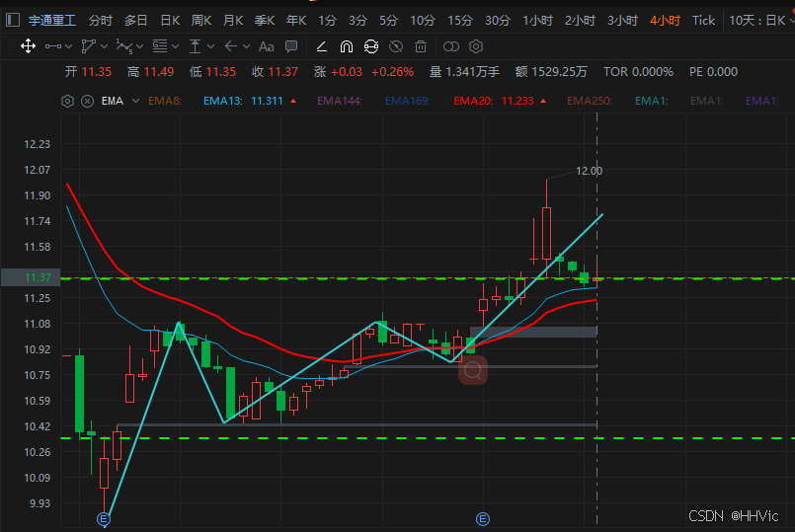Pick the wave pattern drawing tool
The image size is (795, 532).
pyautogui.click(x=124, y=46)
